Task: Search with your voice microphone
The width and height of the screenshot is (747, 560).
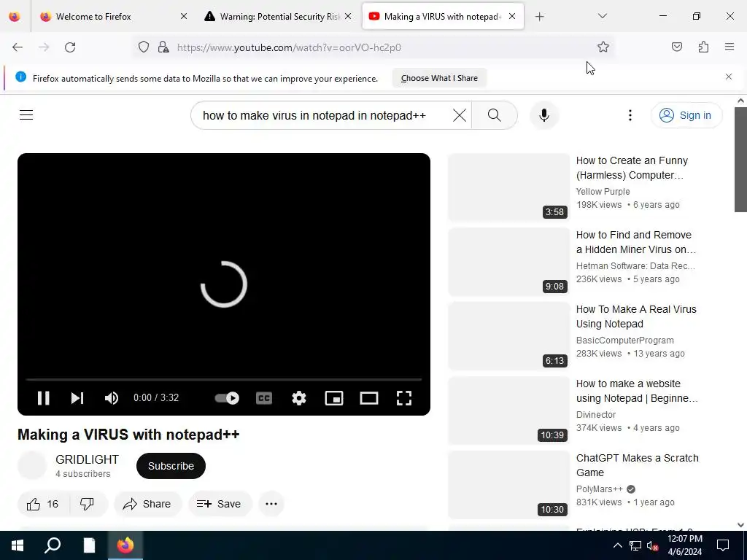Action: point(543,115)
